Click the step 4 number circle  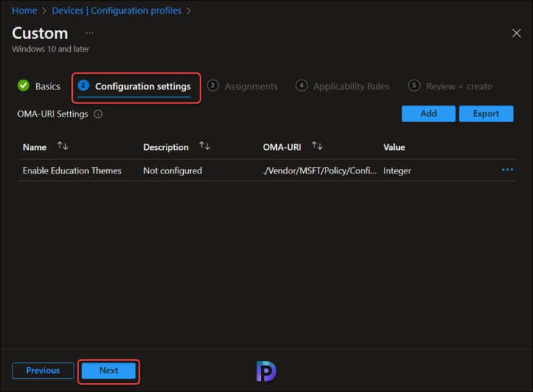coord(301,85)
